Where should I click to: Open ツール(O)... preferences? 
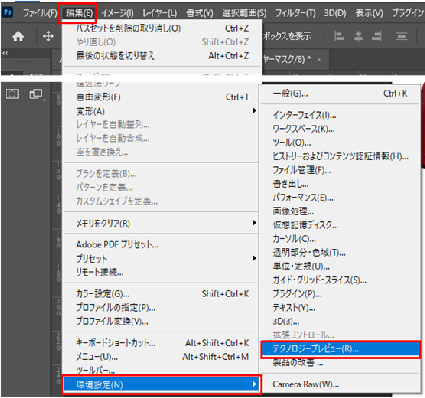click(x=340, y=143)
